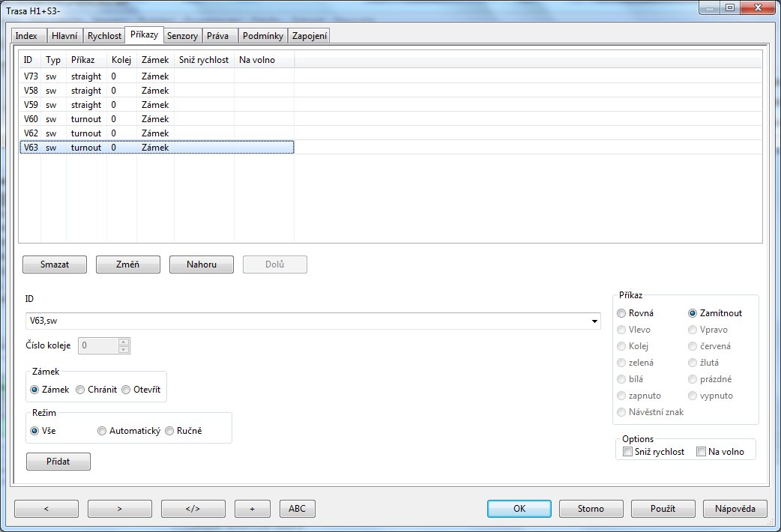Click the next route '>' button
Screen dimensions: 781x532
tap(119, 509)
